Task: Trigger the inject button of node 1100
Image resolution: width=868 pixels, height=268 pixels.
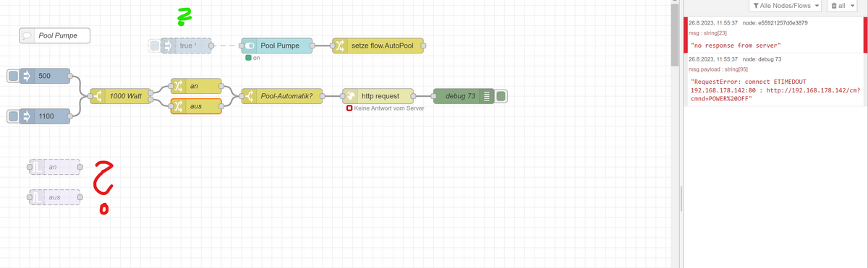Action: click(x=12, y=116)
